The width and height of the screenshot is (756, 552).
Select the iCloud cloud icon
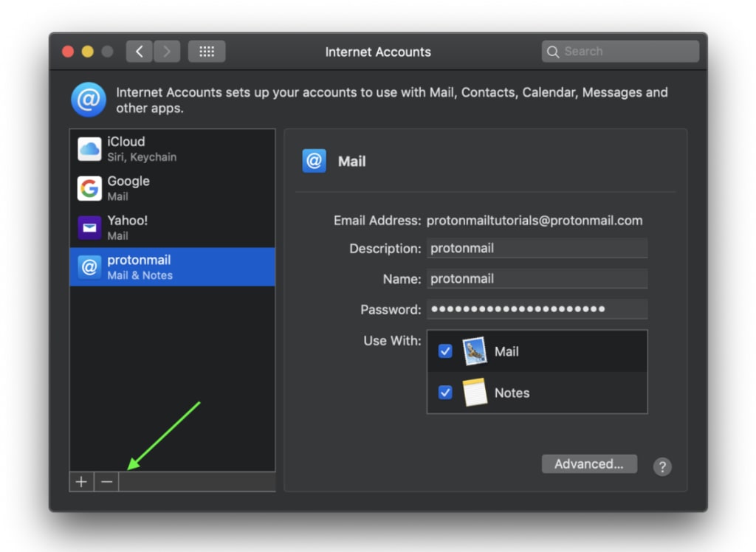pos(89,148)
